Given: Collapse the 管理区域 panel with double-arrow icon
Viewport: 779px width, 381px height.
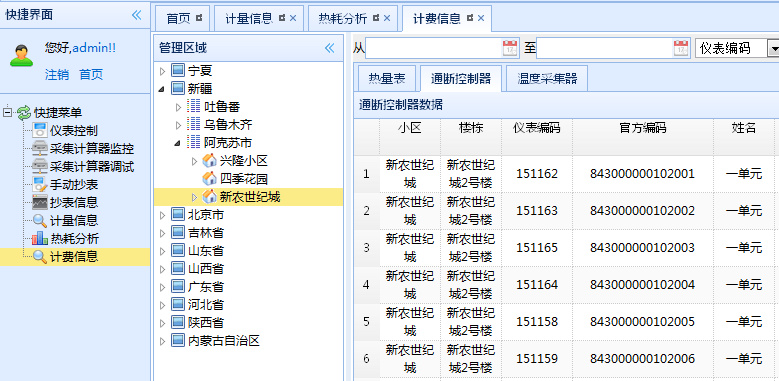Looking at the screenshot, I should [x=329, y=48].
